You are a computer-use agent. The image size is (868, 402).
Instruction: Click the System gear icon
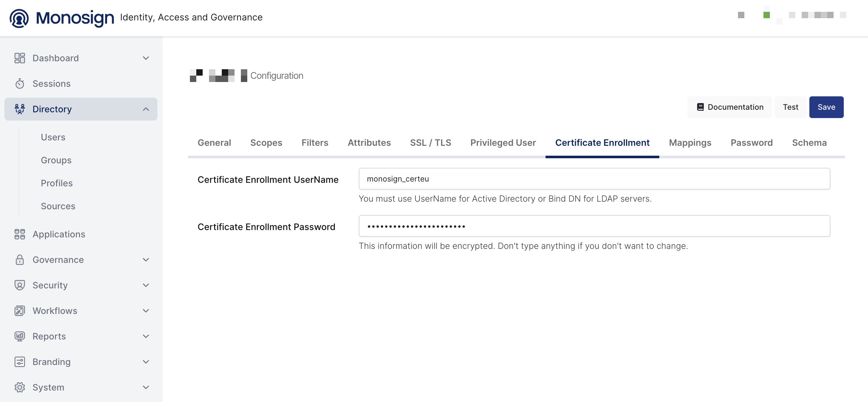pos(19,387)
